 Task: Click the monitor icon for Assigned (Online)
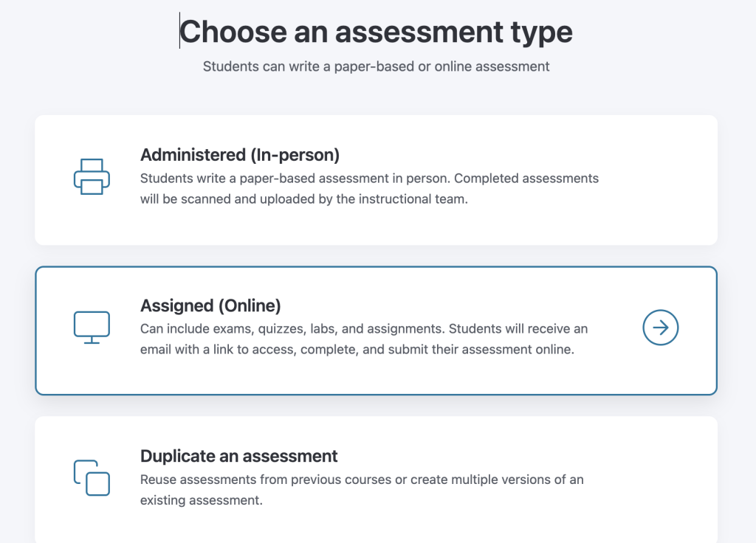[92, 328]
